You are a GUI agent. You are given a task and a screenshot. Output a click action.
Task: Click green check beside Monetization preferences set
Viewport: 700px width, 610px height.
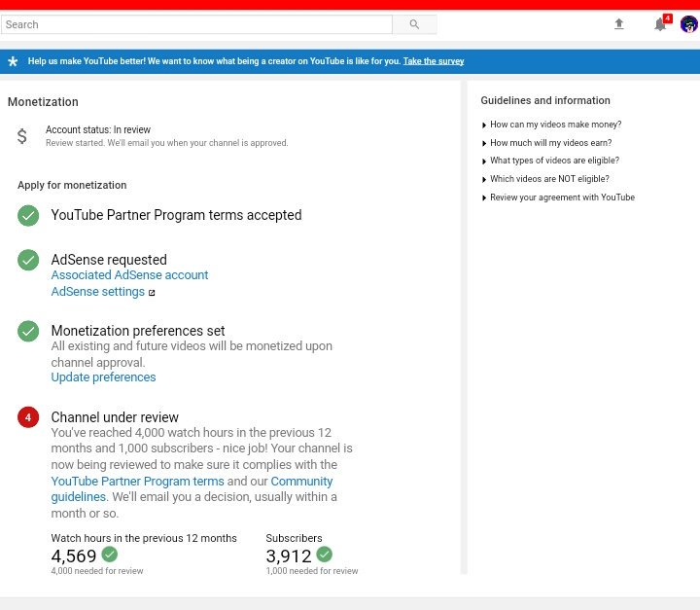coord(28,331)
